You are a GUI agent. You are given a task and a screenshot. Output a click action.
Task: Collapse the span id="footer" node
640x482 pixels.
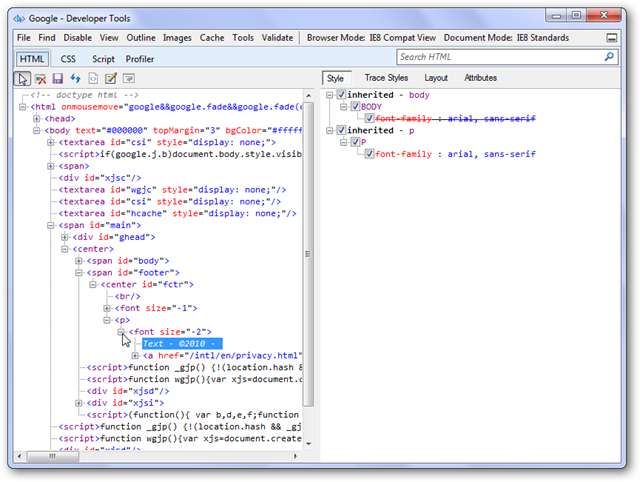point(78,273)
